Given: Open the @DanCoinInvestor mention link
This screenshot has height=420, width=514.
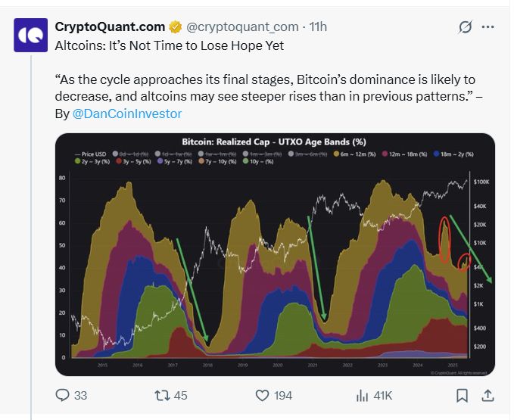Looking at the screenshot, I should click(x=126, y=114).
